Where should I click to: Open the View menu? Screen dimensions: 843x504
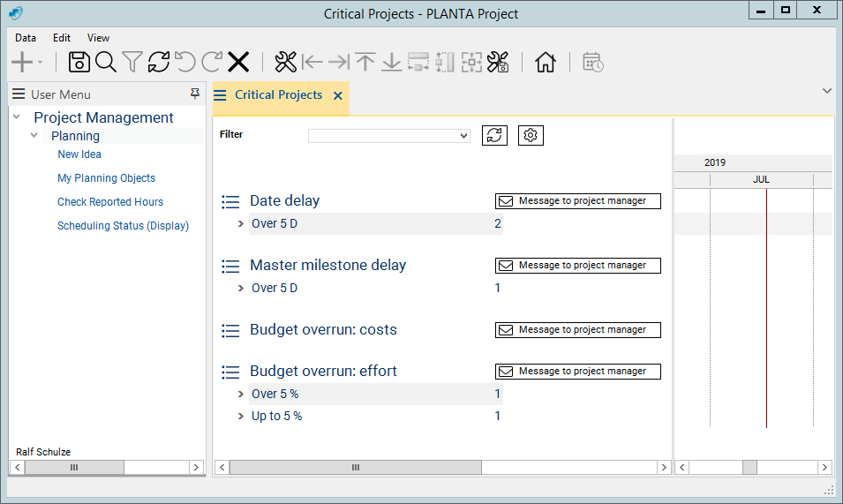[x=98, y=38]
